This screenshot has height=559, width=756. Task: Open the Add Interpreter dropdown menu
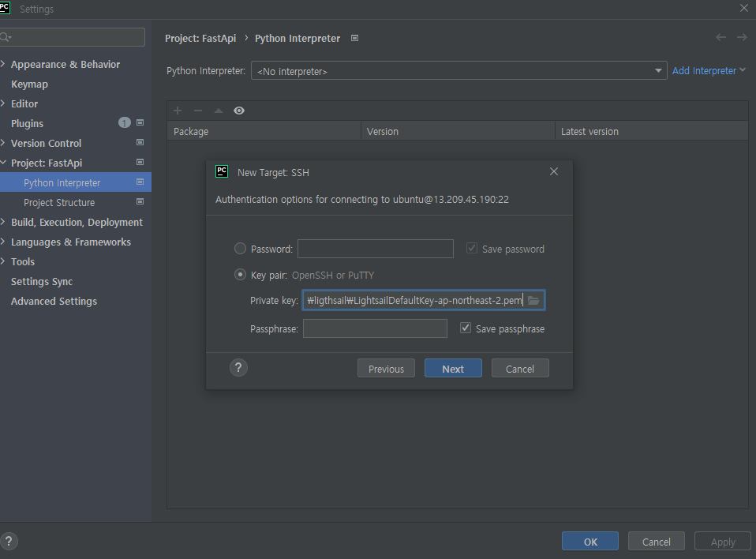point(709,71)
